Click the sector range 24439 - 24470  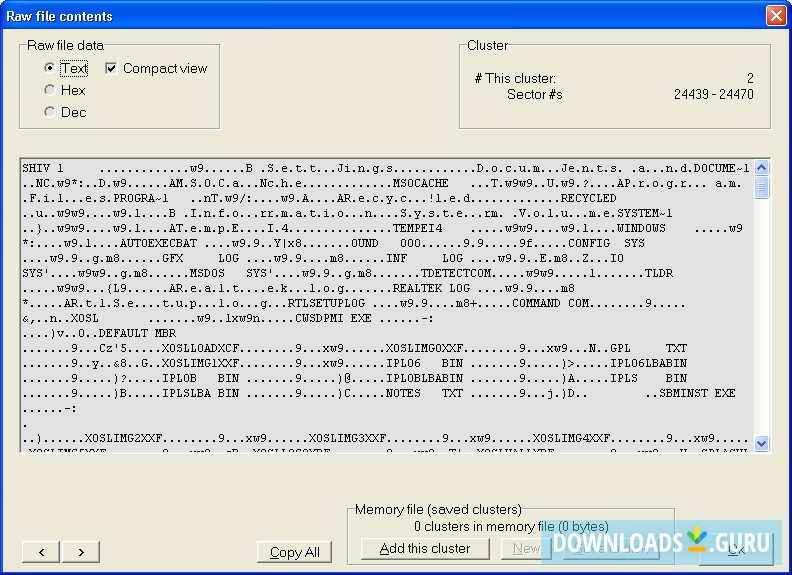pyautogui.click(x=713, y=94)
